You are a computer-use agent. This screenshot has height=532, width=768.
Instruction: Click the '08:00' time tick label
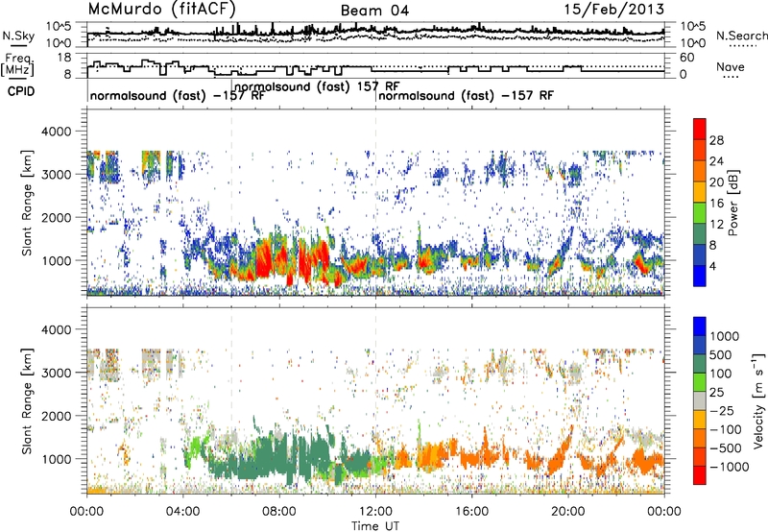pyautogui.click(x=279, y=512)
